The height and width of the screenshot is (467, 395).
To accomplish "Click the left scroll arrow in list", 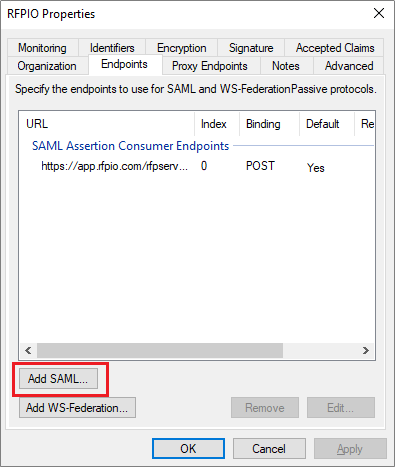I will [x=28, y=351].
